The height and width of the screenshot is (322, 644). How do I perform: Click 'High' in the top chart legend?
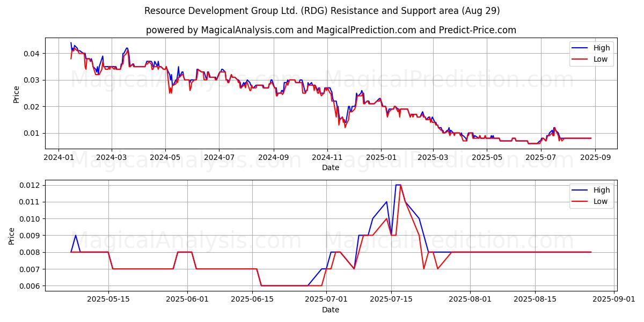(602, 48)
